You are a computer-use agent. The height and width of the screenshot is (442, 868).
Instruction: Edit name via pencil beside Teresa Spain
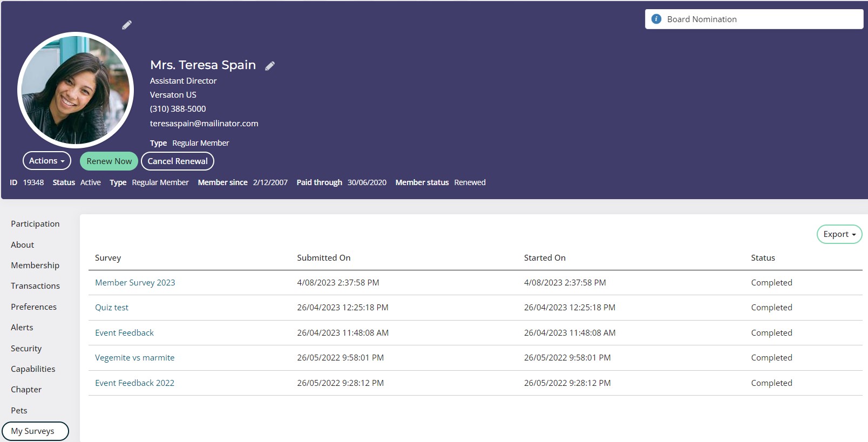[x=270, y=66]
